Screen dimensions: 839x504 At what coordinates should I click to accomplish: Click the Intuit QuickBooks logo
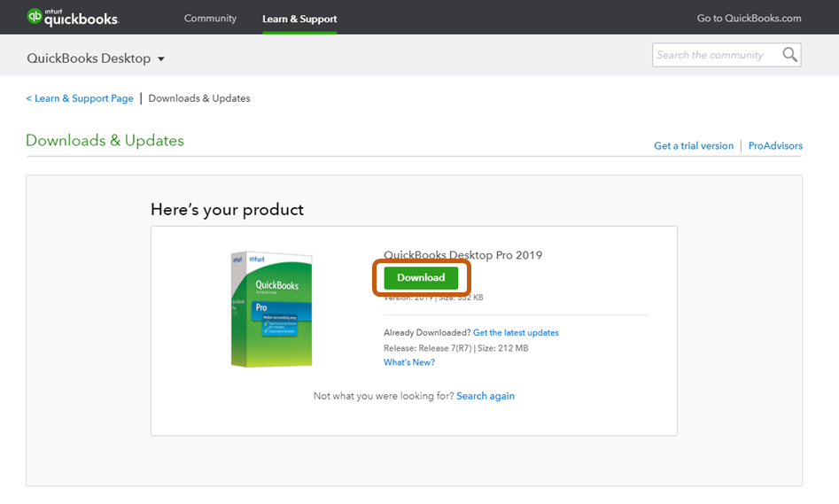pyautogui.click(x=73, y=18)
